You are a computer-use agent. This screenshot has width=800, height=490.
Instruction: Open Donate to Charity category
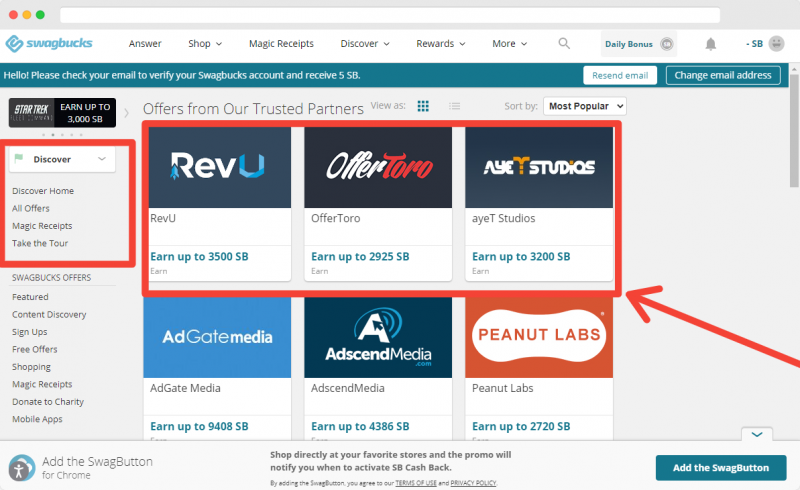coord(48,402)
